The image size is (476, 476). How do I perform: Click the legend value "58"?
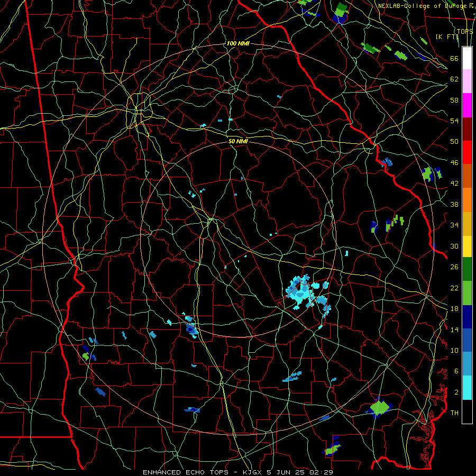click(x=454, y=100)
